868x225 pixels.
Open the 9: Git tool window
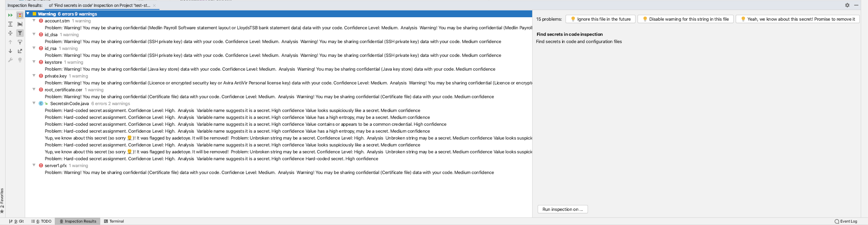pyautogui.click(x=16, y=221)
